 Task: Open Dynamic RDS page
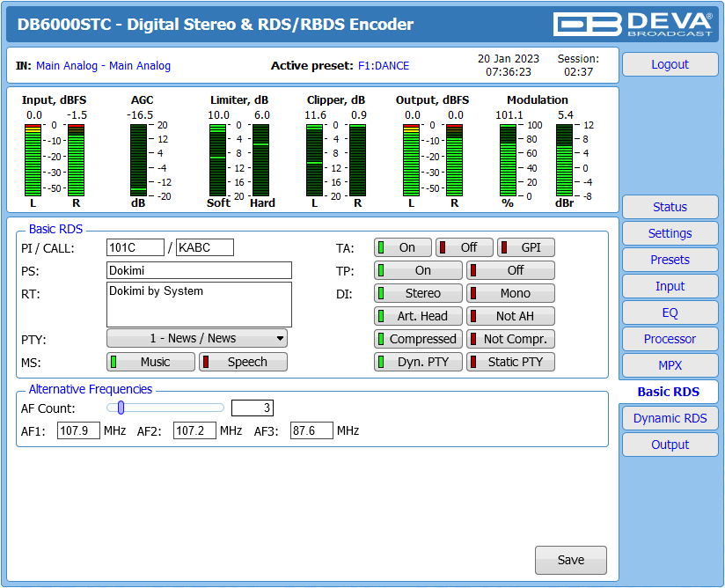click(x=670, y=418)
